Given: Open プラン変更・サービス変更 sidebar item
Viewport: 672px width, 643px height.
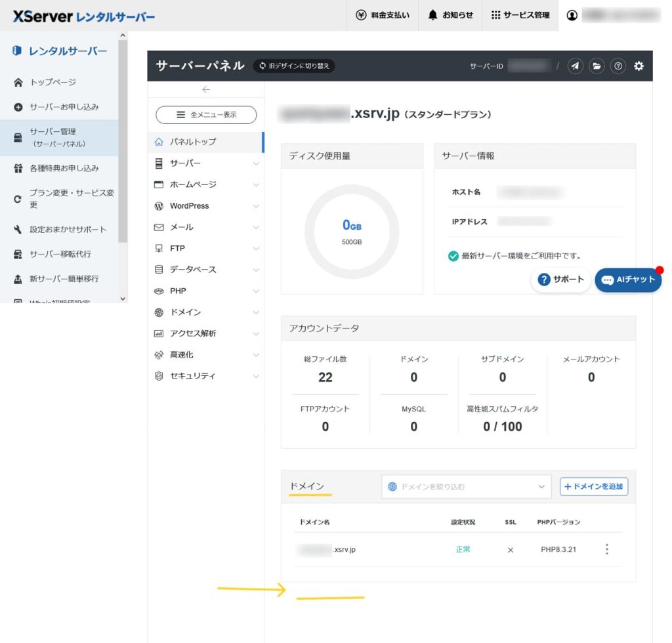Looking at the screenshot, I should pyautogui.click(x=59, y=199).
